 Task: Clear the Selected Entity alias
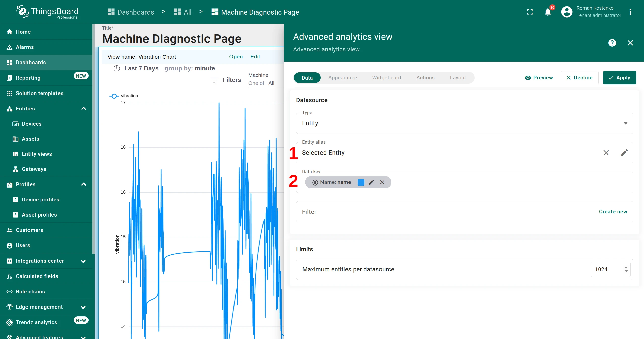[x=606, y=153]
